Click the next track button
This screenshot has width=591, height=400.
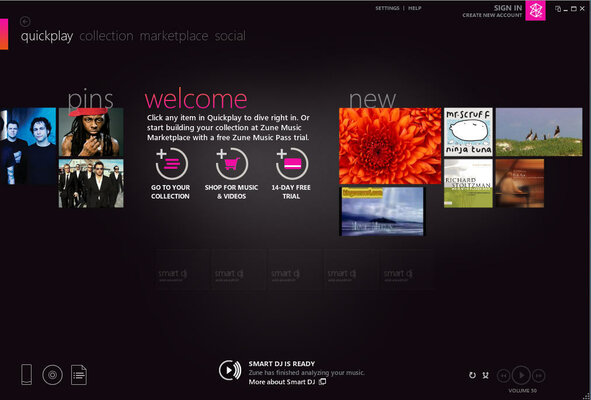(539, 375)
